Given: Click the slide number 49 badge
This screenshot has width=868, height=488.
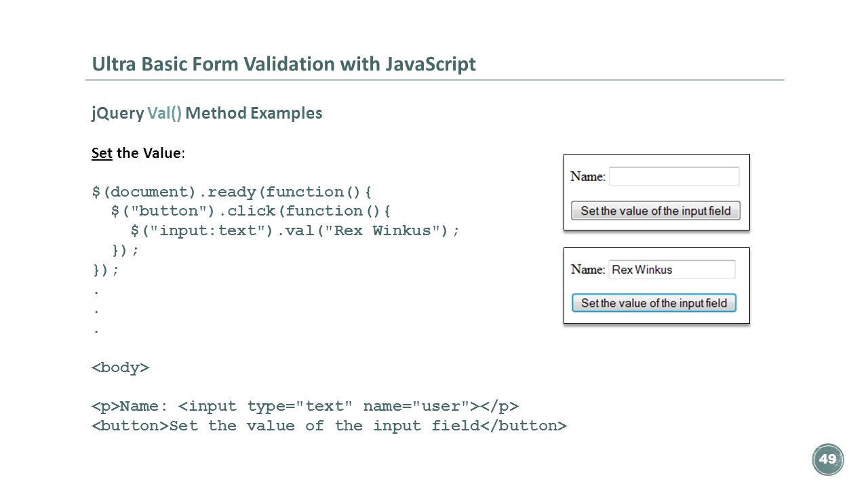Looking at the screenshot, I should tap(827, 460).
